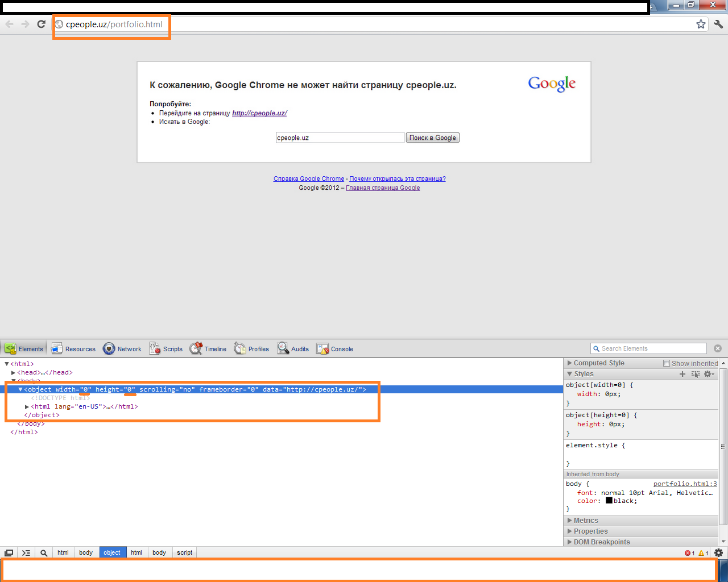Show the console with the status bar icon

coord(26,552)
